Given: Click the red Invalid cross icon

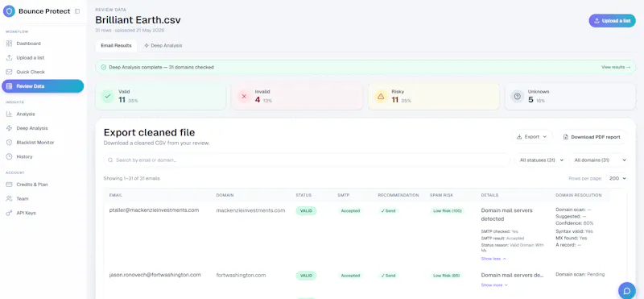Looking at the screenshot, I should coord(244,96).
